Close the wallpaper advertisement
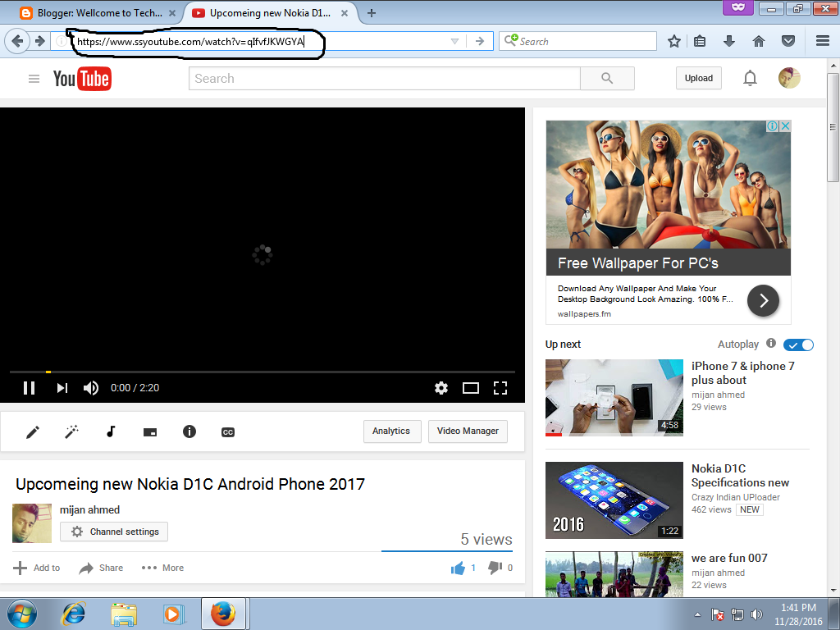Viewport: 840px width, 630px height. coord(785,126)
